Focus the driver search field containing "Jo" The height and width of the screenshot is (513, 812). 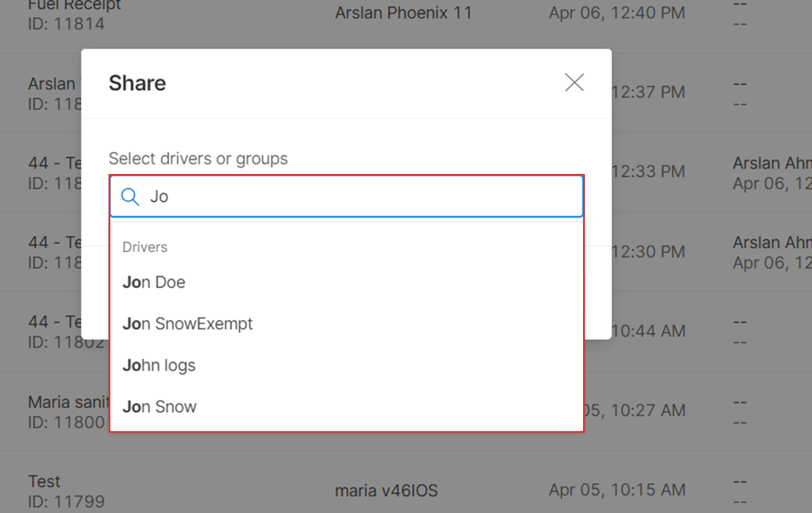[346, 197]
